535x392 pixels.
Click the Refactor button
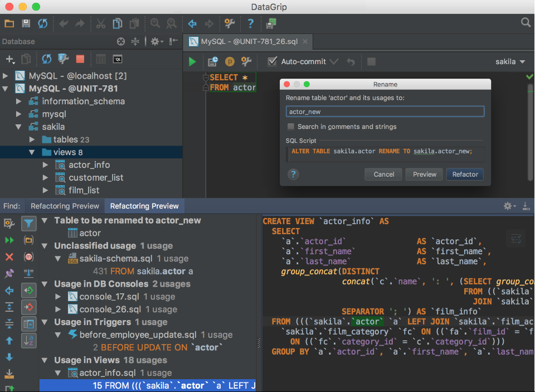click(464, 174)
